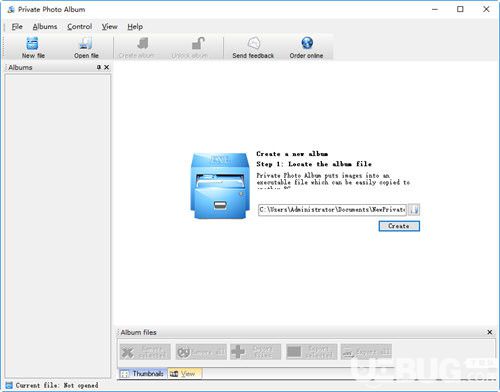Switch to the View tab at bottom

[x=185, y=374]
